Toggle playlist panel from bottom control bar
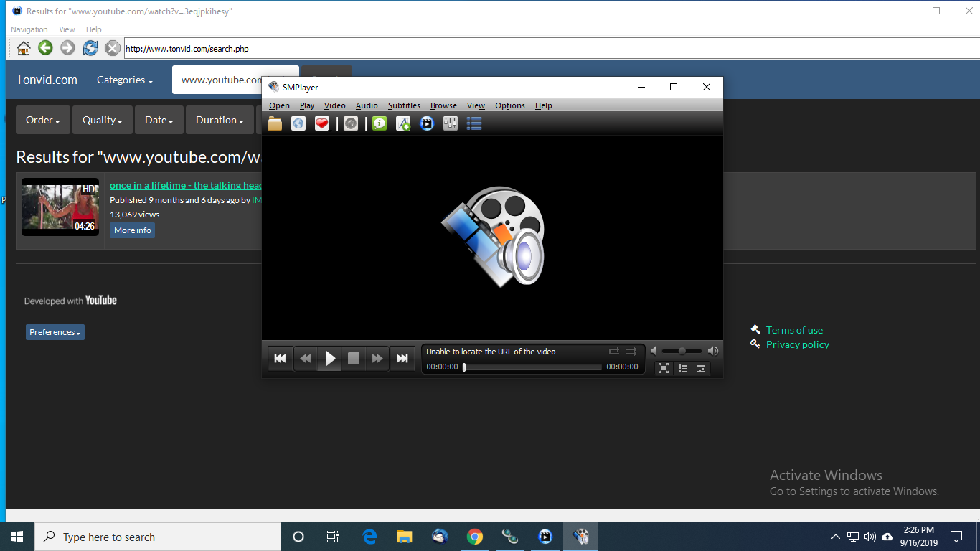Viewport: 980px width, 551px height. tap(682, 368)
